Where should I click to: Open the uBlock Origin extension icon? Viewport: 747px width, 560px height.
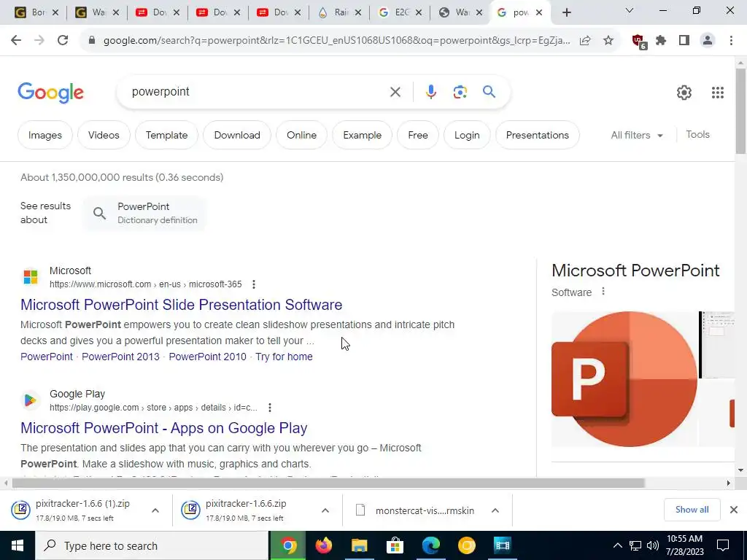tap(639, 42)
